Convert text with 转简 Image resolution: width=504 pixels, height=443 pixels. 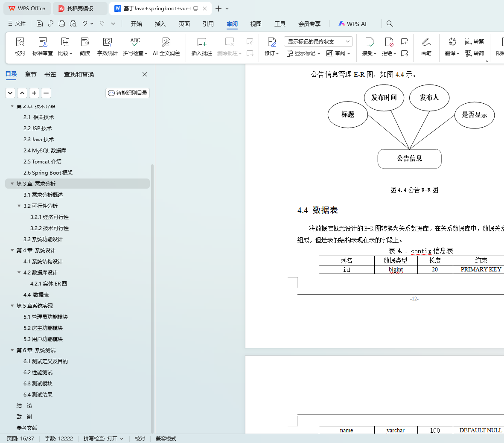(x=475, y=53)
